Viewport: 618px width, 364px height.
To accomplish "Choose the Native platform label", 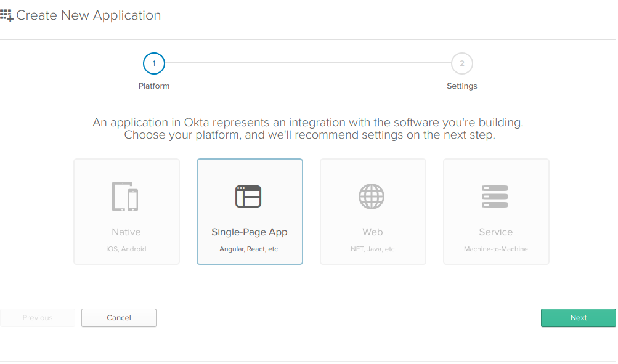I will click(126, 232).
